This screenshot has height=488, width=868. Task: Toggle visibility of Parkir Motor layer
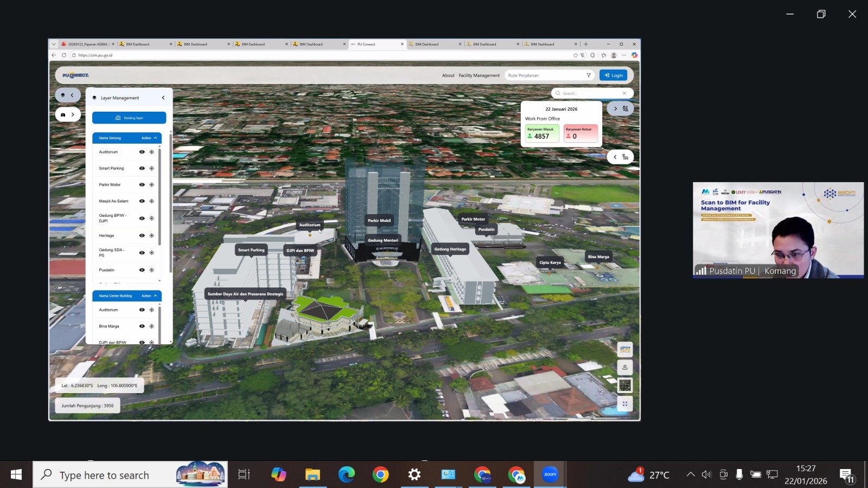pos(142,185)
